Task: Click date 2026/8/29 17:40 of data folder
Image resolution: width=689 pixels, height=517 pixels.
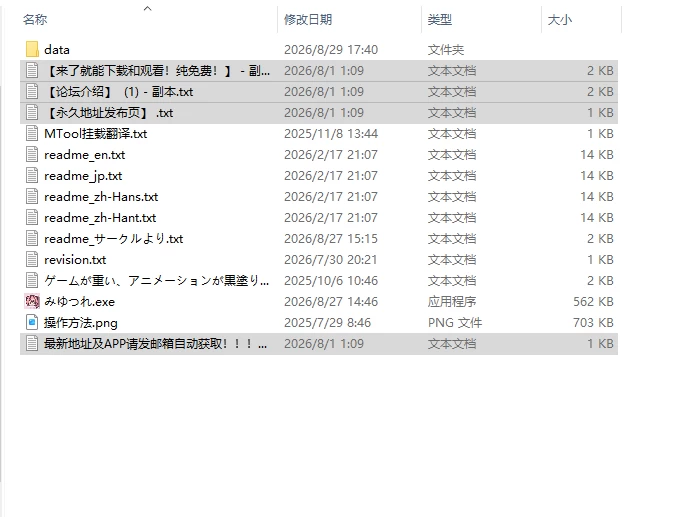Action: [x=331, y=50]
